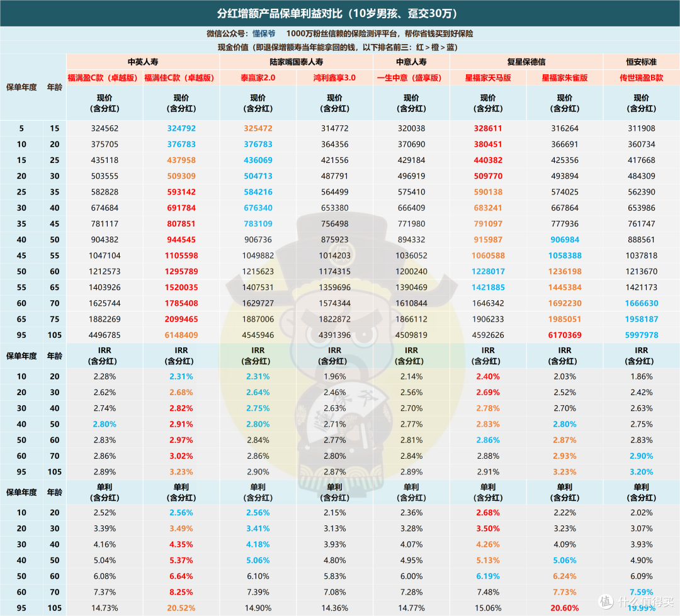Click the blue IRR value 3.20%
This screenshot has width=680, height=616.
pos(642,472)
